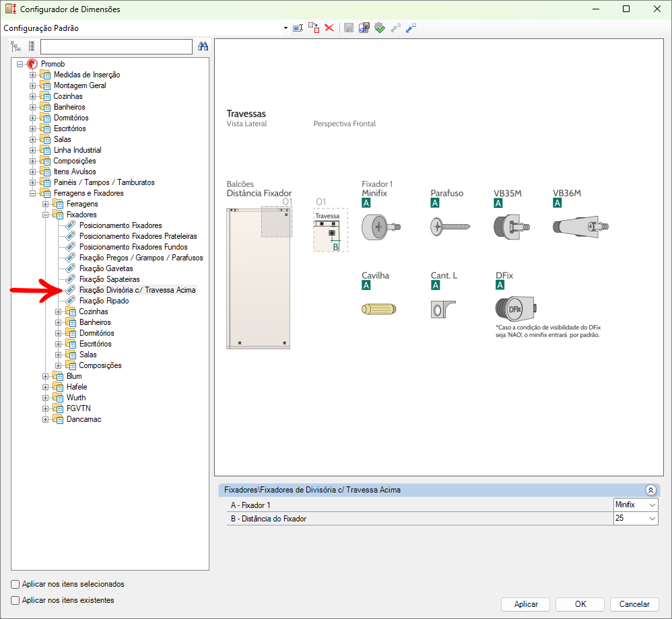The width and height of the screenshot is (672, 619).
Task: Open the 'B - Distância do Fixador' dropdown
Action: point(652,519)
